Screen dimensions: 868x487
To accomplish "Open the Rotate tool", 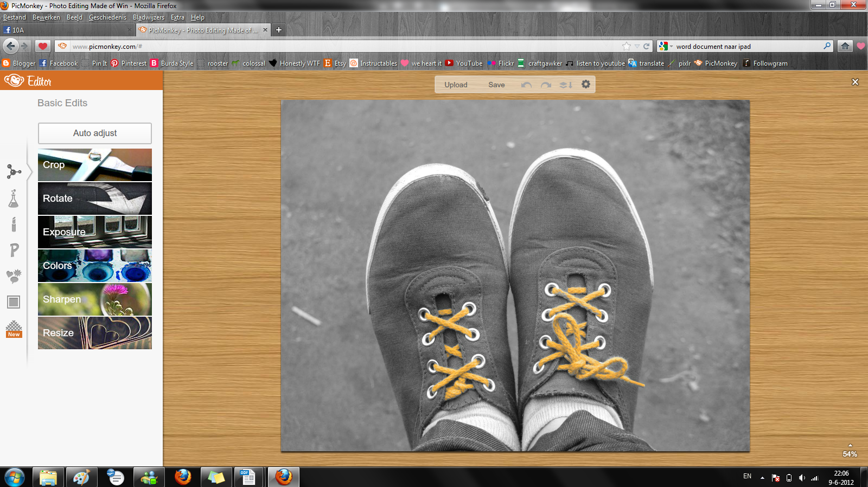I will (x=95, y=198).
